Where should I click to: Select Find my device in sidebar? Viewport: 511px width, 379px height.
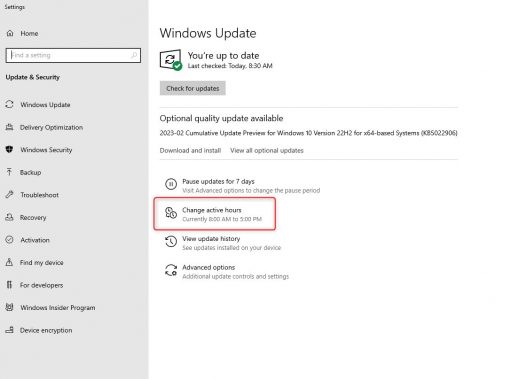(41, 263)
